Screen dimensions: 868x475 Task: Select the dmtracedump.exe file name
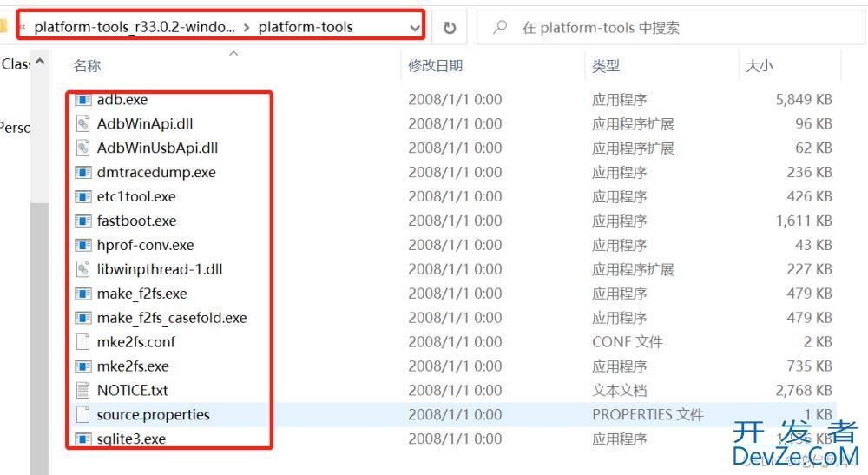coord(156,173)
